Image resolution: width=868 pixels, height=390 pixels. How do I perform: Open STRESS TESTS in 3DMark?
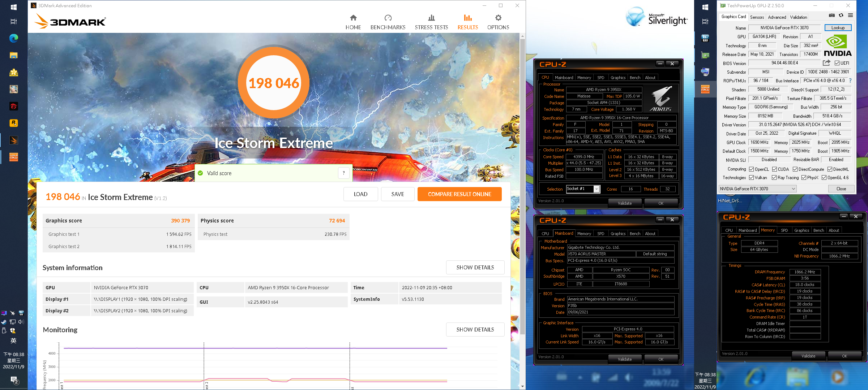[x=431, y=22]
